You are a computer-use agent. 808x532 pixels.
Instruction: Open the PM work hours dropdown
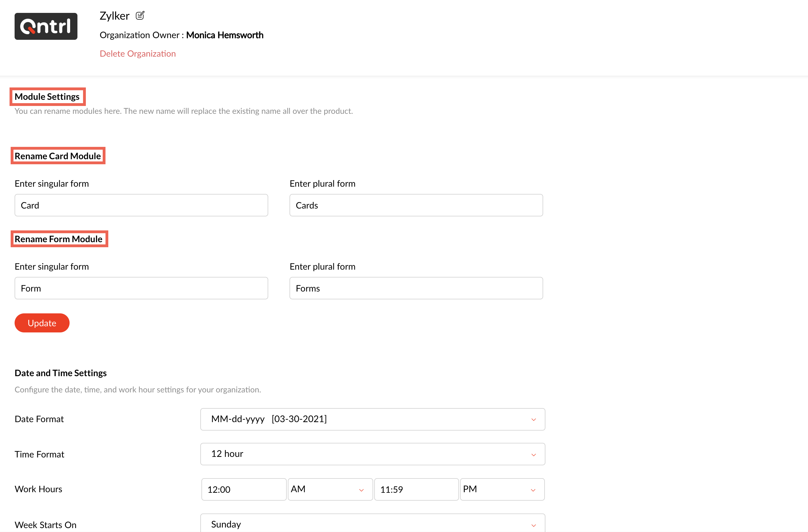pos(502,489)
